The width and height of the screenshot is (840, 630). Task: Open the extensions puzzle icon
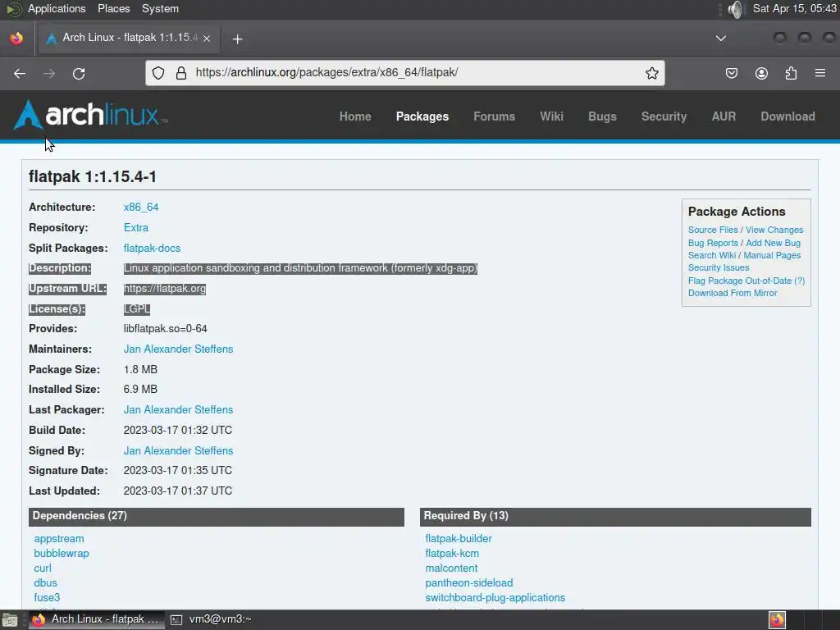click(x=791, y=73)
